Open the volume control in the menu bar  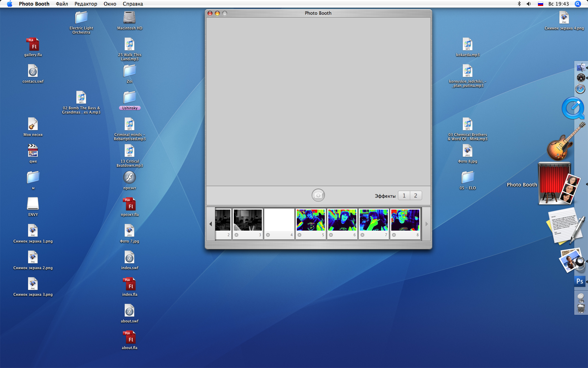(529, 4)
